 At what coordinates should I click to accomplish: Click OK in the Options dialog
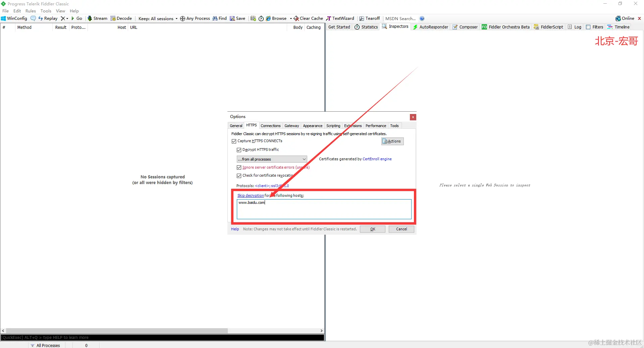373,229
